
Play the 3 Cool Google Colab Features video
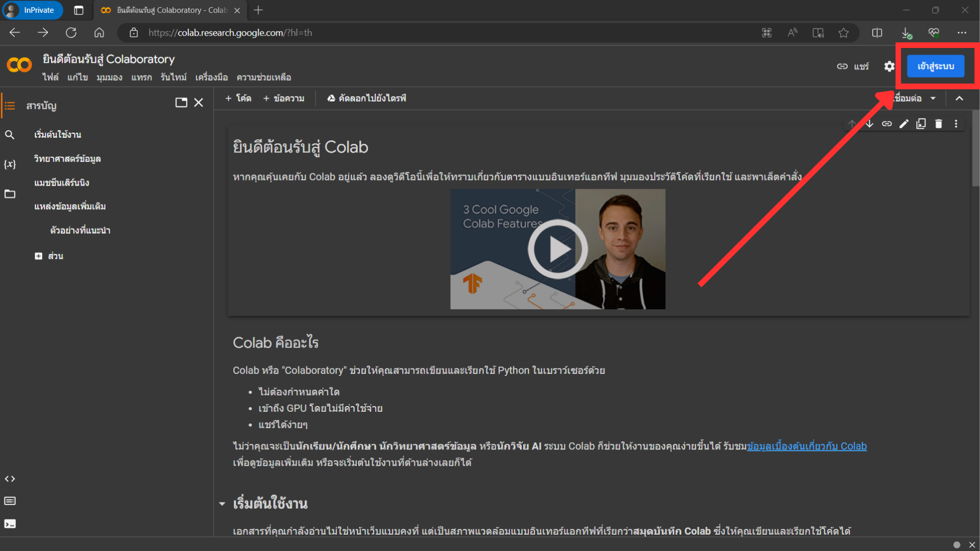pos(557,249)
